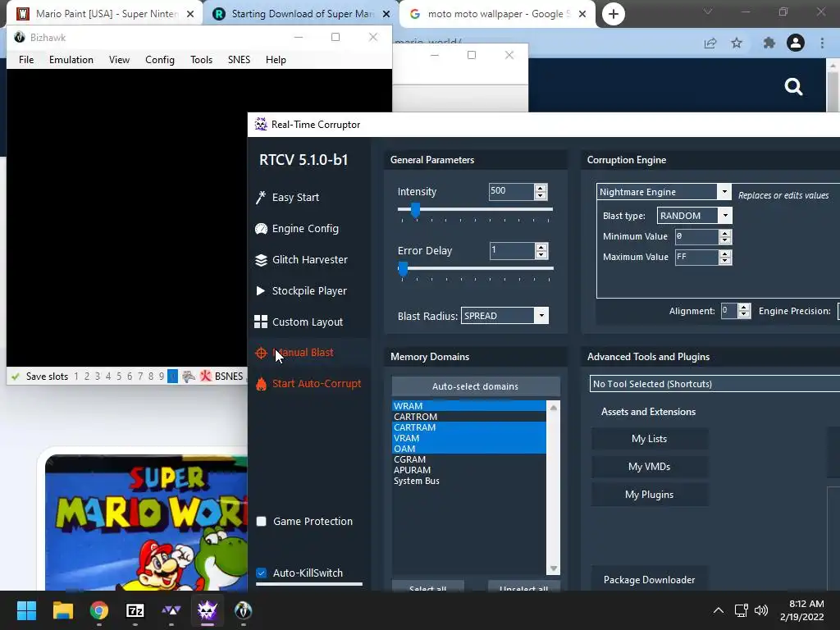Image resolution: width=840 pixels, height=630 pixels.
Task: Show hidden tray icons chevron
Action: pos(719,610)
